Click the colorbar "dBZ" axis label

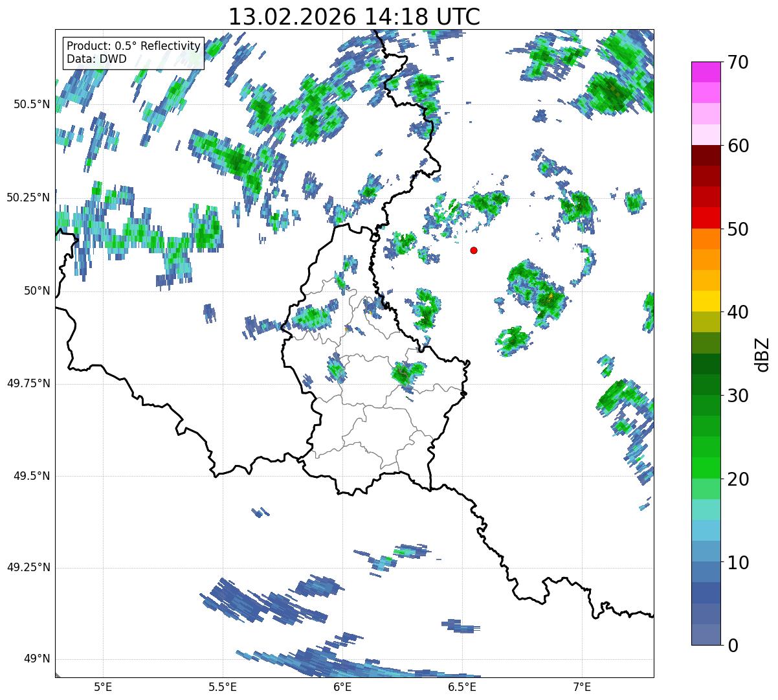(762, 354)
